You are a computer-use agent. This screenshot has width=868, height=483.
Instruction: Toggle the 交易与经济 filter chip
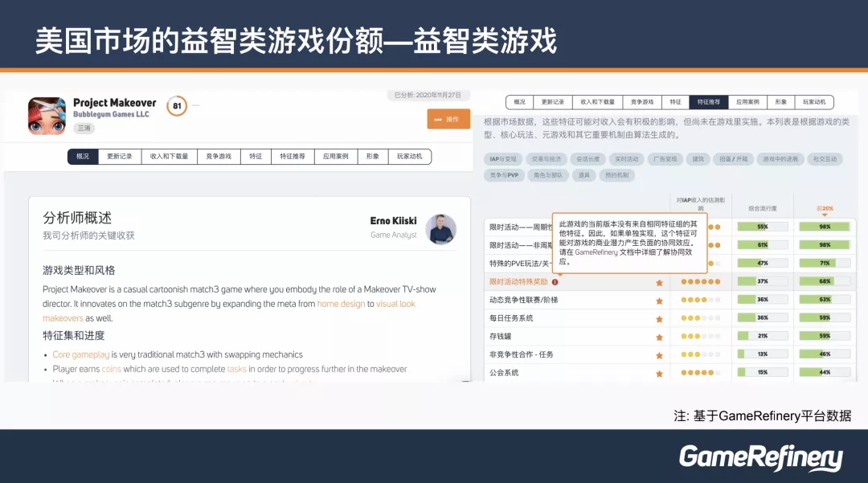(547, 159)
